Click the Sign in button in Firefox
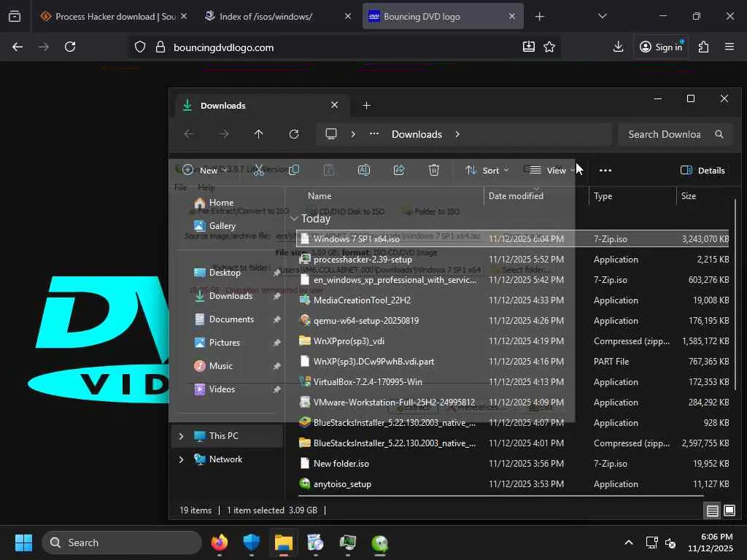747x560 pixels. click(660, 47)
